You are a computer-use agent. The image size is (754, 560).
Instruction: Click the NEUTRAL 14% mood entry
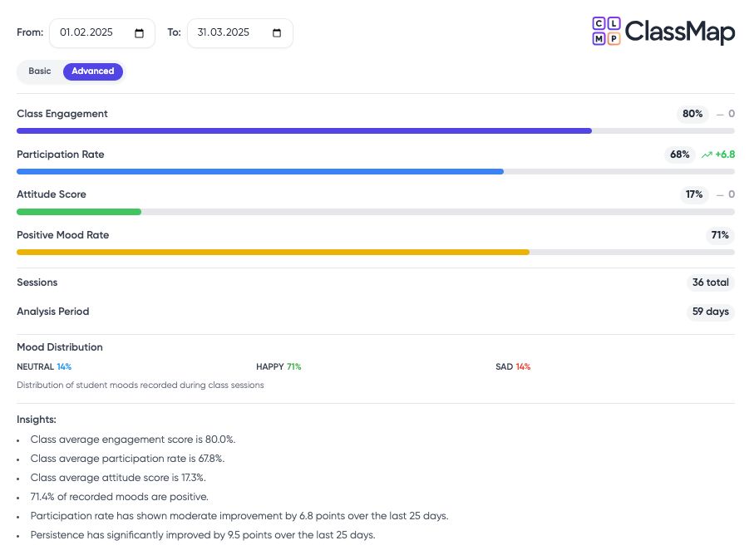(44, 366)
